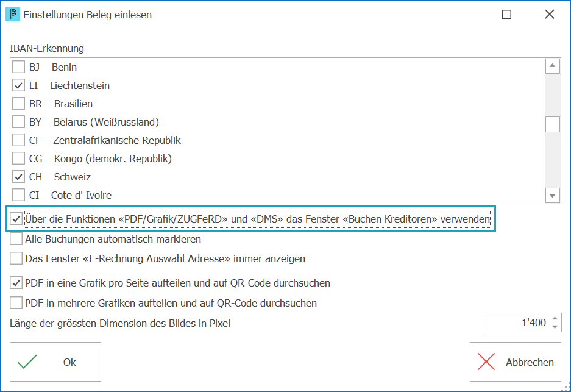Image resolution: width=571 pixels, height=392 pixels.
Task: Enable the CI Cote d' Ivoire checkbox
Action: tap(18, 195)
